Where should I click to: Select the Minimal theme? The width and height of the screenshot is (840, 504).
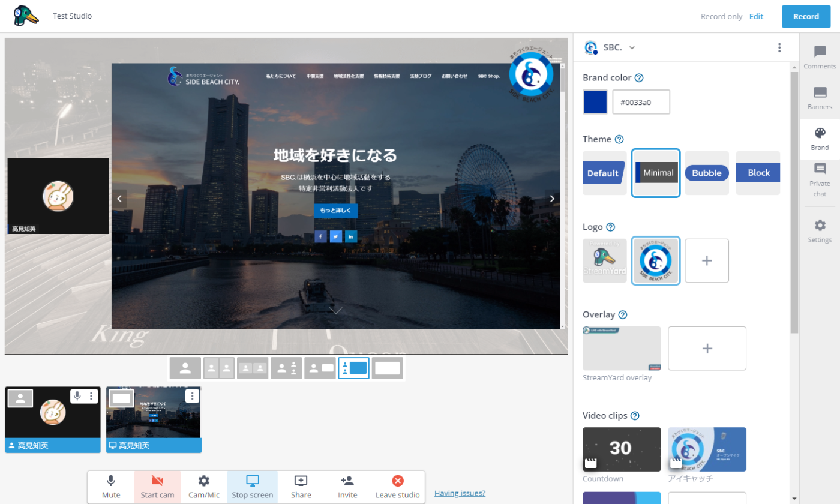656,173
